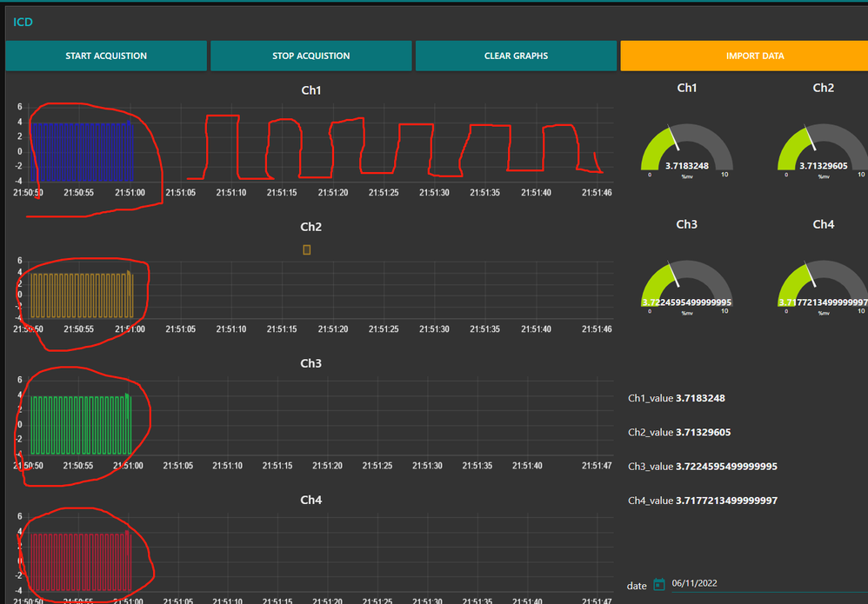
Task: Clear all charts using CLEAR GRAPHS
Action: [x=516, y=56]
